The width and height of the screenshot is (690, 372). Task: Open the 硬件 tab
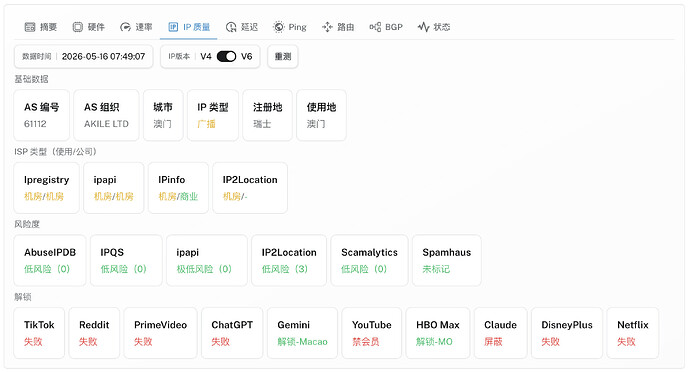(x=89, y=27)
